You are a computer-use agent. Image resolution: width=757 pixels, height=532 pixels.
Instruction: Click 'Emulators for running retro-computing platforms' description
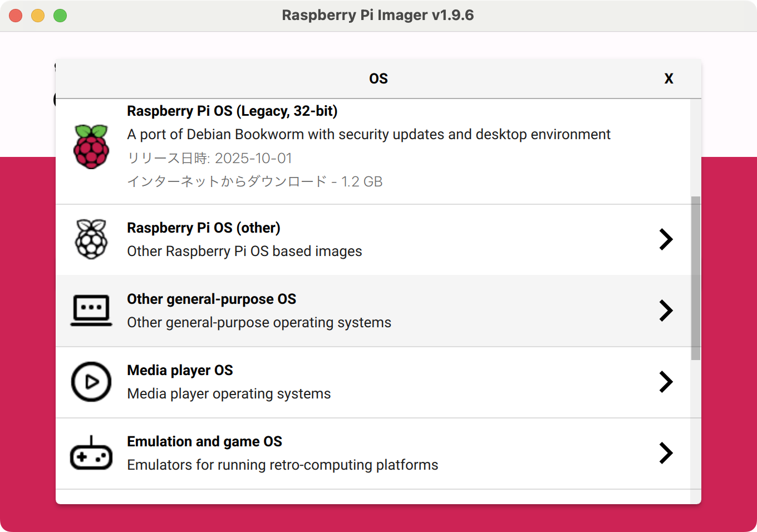pyautogui.click(x=282, y=465)
